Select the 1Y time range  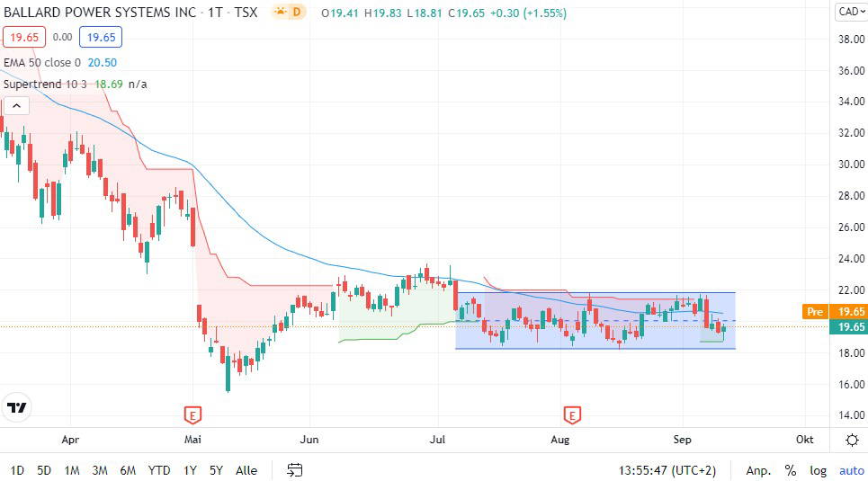coord(190,470)
